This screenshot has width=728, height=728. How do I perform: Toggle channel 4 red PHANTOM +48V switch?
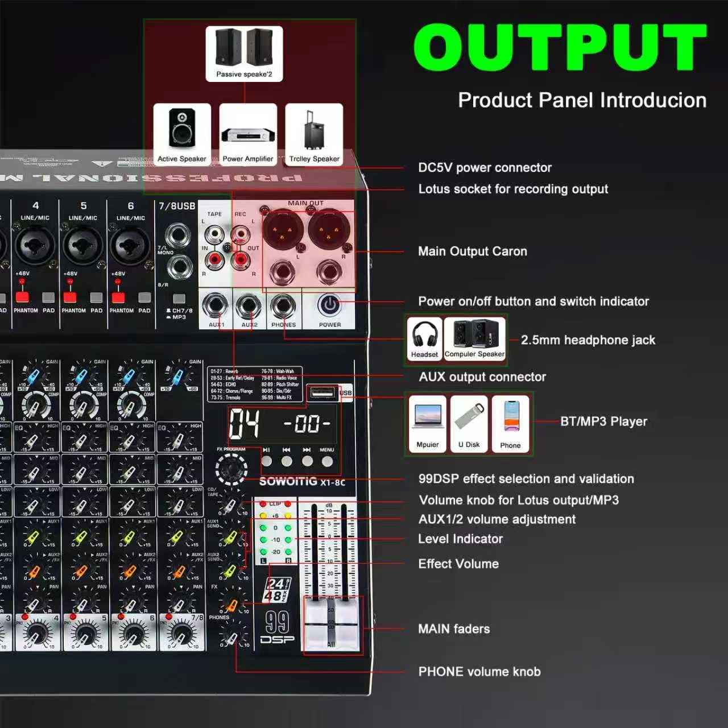pos(22,296)
